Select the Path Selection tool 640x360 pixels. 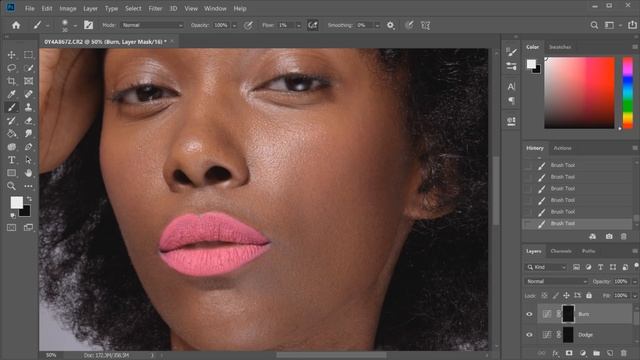(28, 160)
